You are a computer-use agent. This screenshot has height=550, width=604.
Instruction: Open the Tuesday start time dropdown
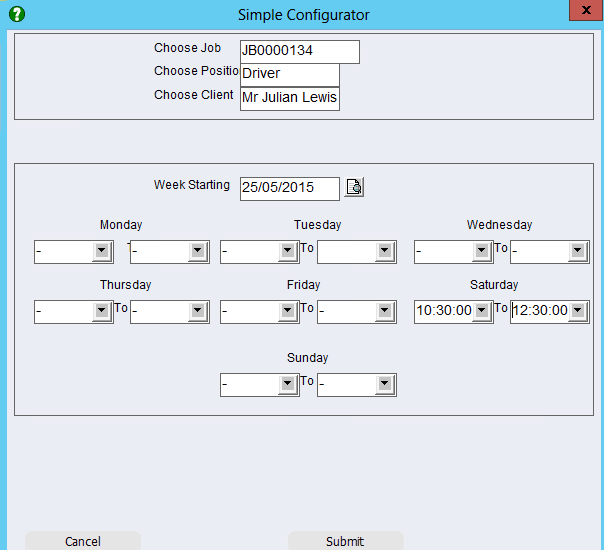pyautogui.click(x=288, y=252)
